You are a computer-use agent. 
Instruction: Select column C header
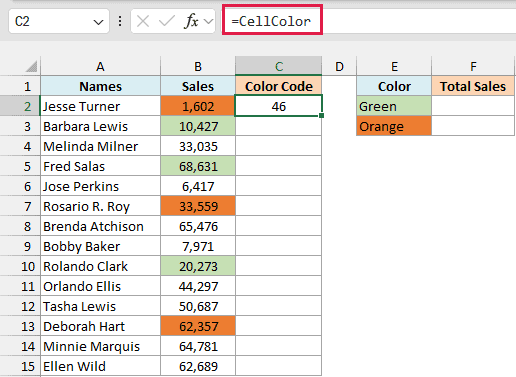tap(279, 66)
